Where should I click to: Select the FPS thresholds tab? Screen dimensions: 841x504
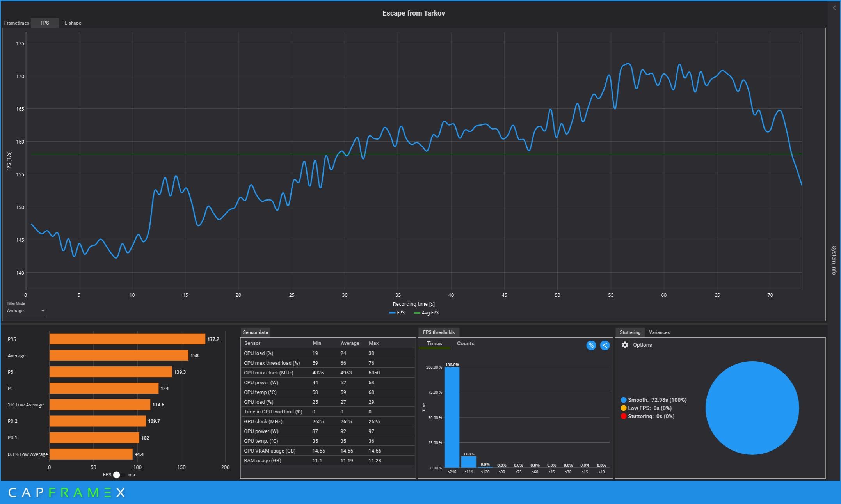(x=439, y=332)
